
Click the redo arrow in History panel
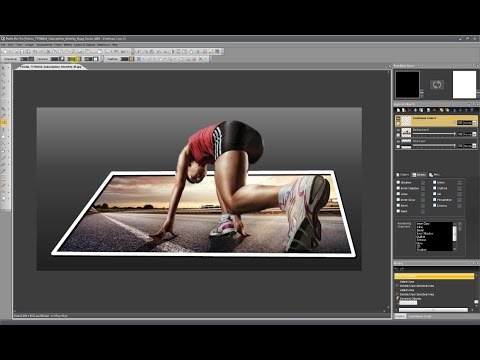click(x=402, y=269)
